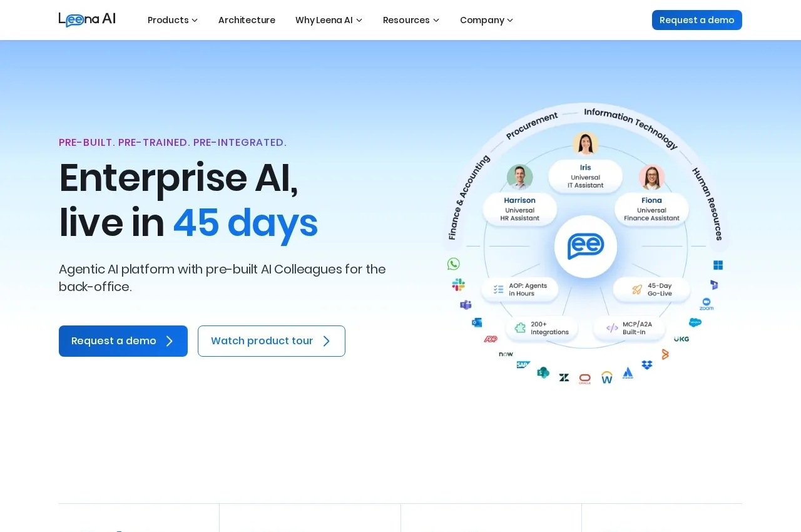Click the Outlook integration icon

477,322
